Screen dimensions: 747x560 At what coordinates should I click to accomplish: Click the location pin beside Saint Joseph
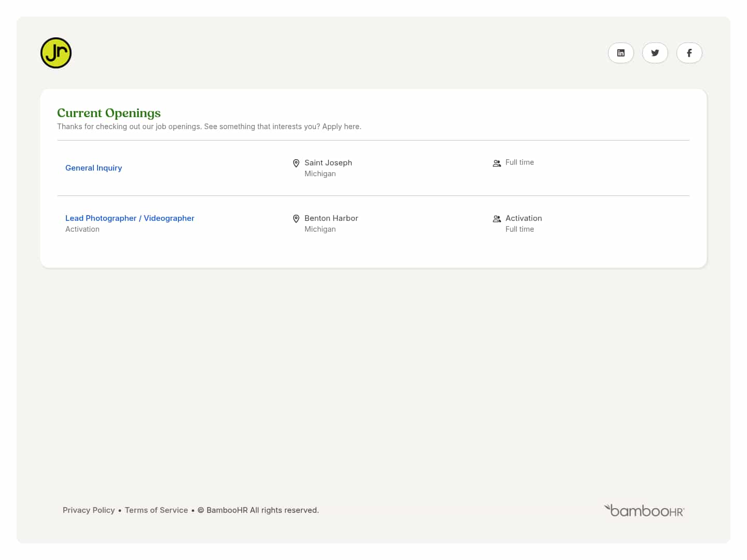[296, 163]
